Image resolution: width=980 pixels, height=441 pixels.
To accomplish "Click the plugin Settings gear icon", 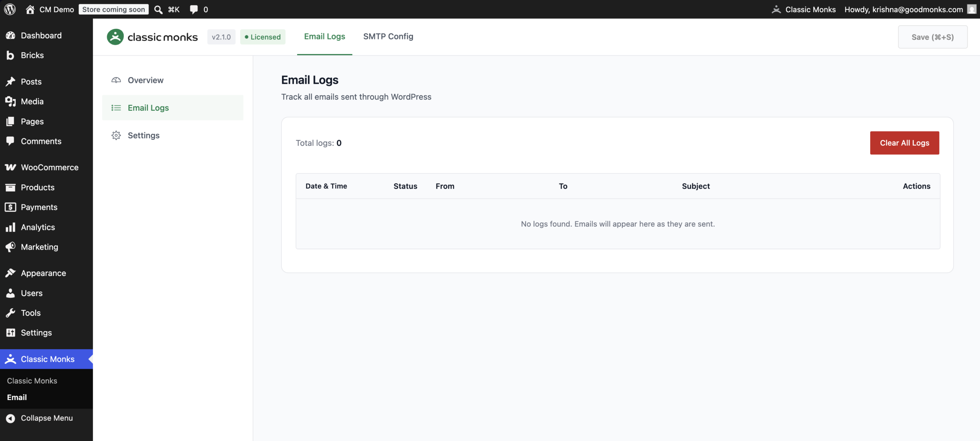I will [x=116, y=136].
